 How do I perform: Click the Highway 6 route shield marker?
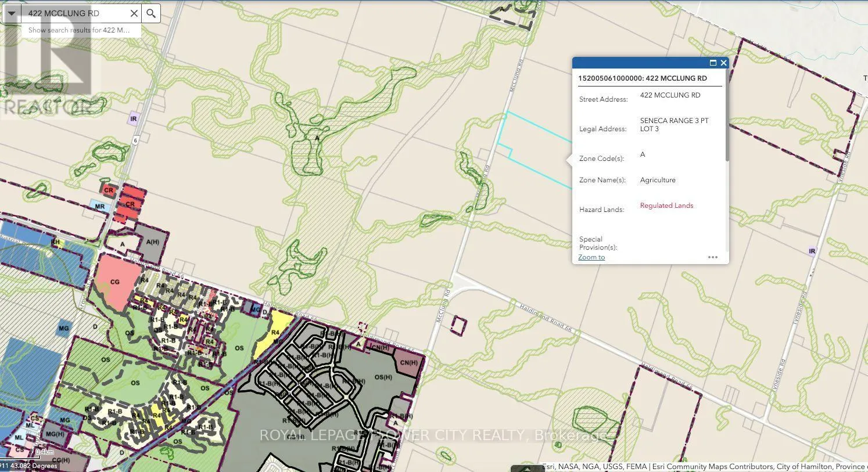pyautogui.click(x=135, y=140)
